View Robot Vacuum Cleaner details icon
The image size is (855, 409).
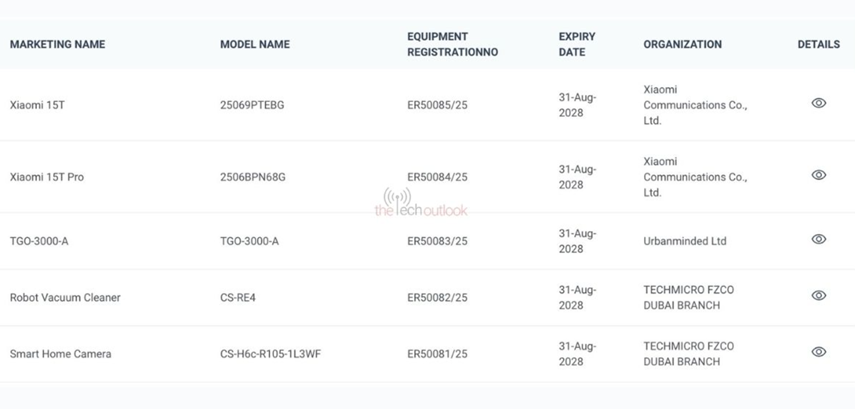click(818, 296)
